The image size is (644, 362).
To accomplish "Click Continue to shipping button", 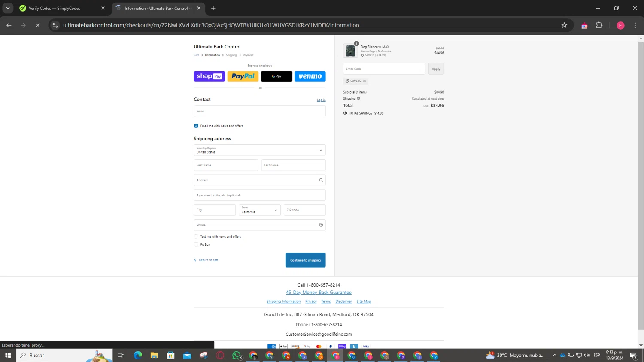I will click(305, 260).
